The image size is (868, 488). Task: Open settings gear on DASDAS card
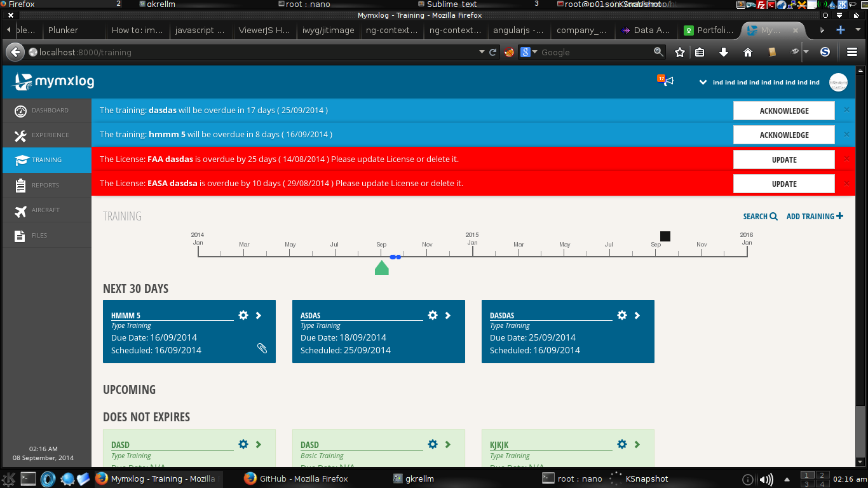[621, 315]
